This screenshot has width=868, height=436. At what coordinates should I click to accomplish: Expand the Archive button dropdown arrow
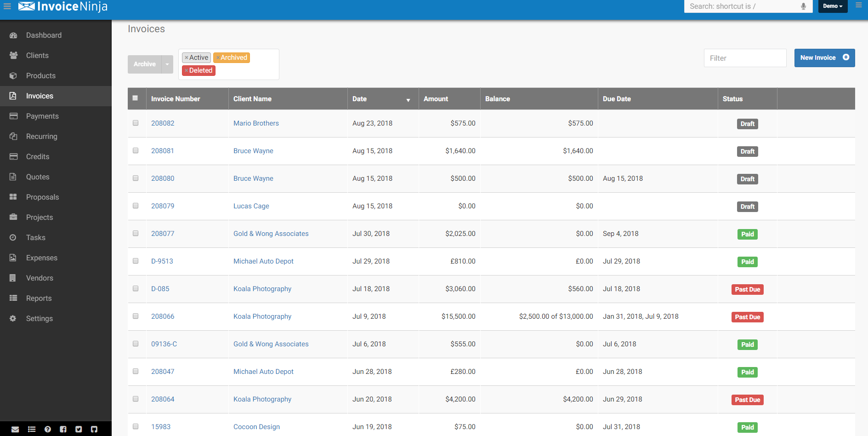coord(167,64)
